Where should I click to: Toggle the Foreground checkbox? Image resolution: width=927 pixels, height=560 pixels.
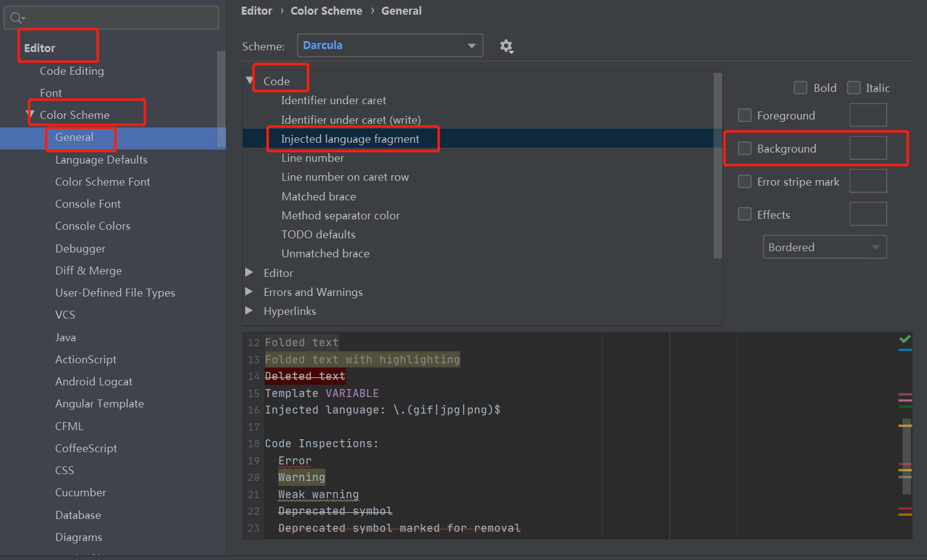pyautogui.click(x=744, y=115)
